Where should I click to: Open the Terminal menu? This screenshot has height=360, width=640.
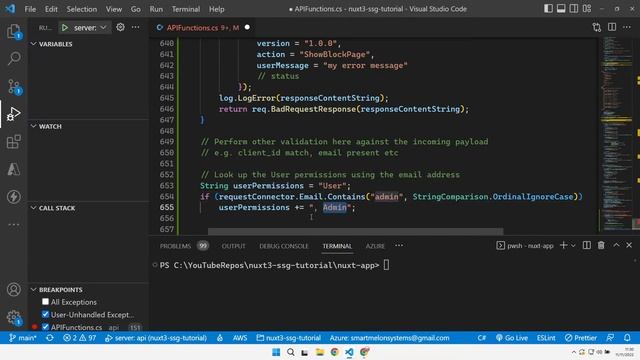(186, 9)
